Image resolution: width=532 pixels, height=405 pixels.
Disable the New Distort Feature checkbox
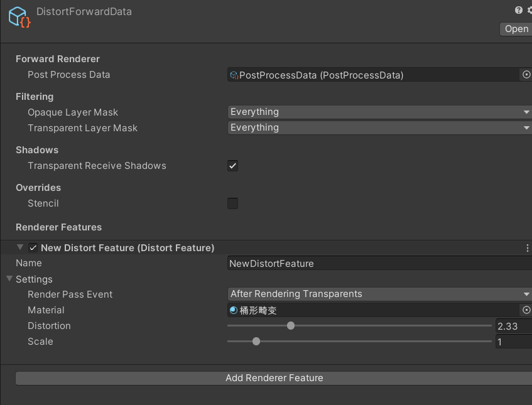(33, 248)
